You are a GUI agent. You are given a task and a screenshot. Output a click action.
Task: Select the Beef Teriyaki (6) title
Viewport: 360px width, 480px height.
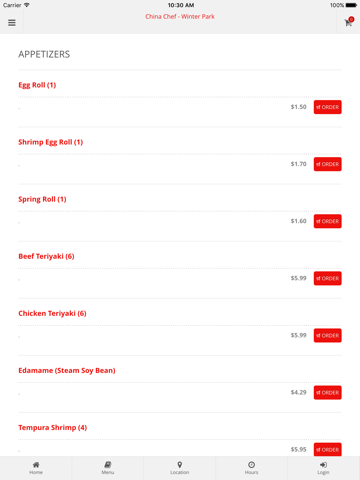[x=46, y=256]
